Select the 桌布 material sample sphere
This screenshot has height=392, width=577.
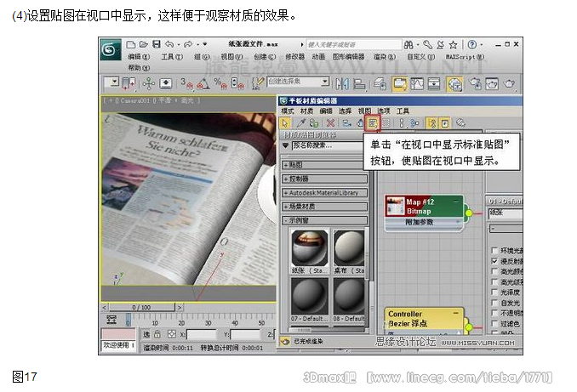coord(348,247)
